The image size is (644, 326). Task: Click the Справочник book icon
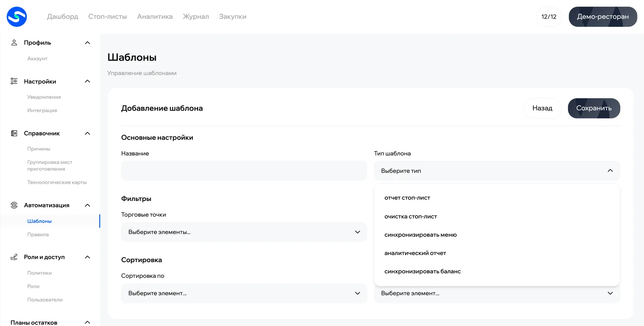point(14,133)
